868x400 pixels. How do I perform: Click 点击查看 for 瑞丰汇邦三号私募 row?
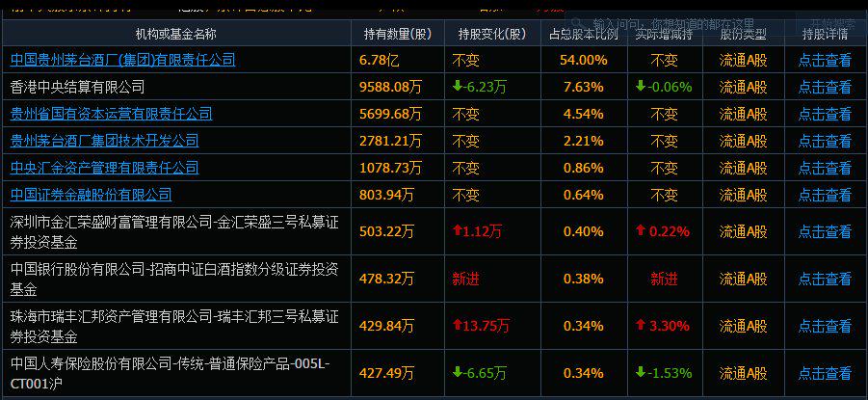click(x=825, y=326)
